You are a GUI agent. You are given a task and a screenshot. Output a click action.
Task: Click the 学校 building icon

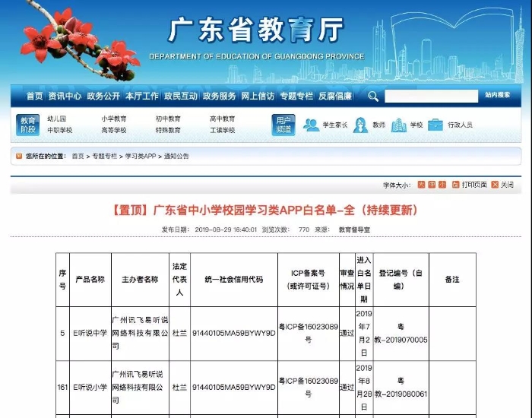(399, 125)
